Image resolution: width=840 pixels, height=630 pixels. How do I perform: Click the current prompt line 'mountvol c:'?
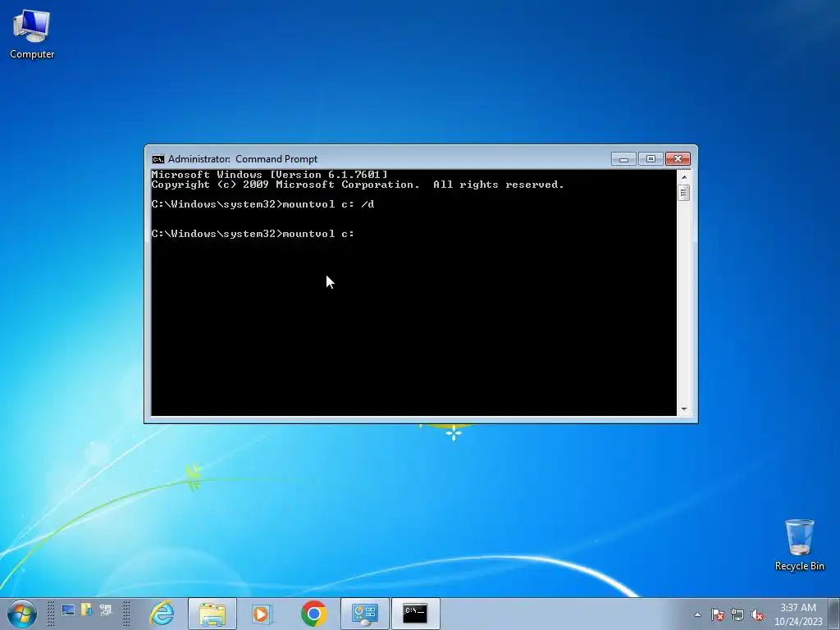253,234
